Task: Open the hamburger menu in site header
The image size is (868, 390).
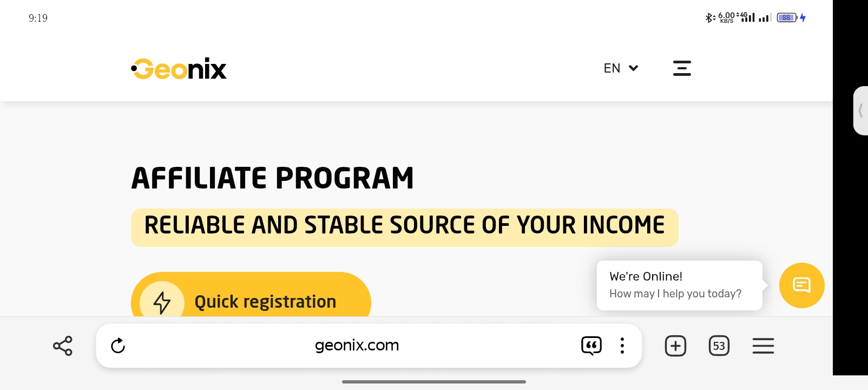Action: (x=682, y=68)
